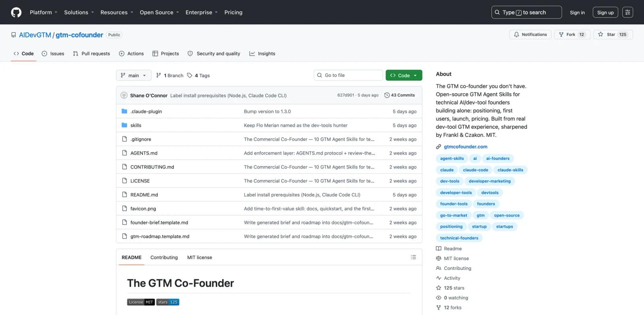Click the fork icon next to 12 forks

point(439,308)
